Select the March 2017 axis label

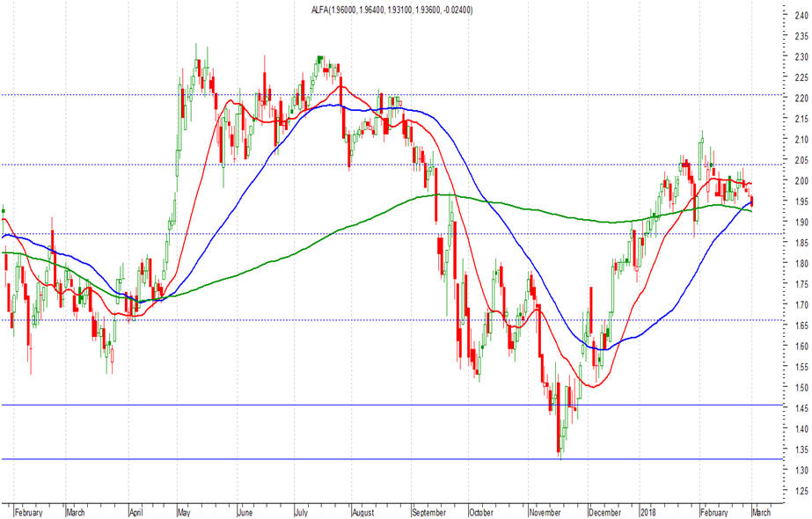point(76,512)
